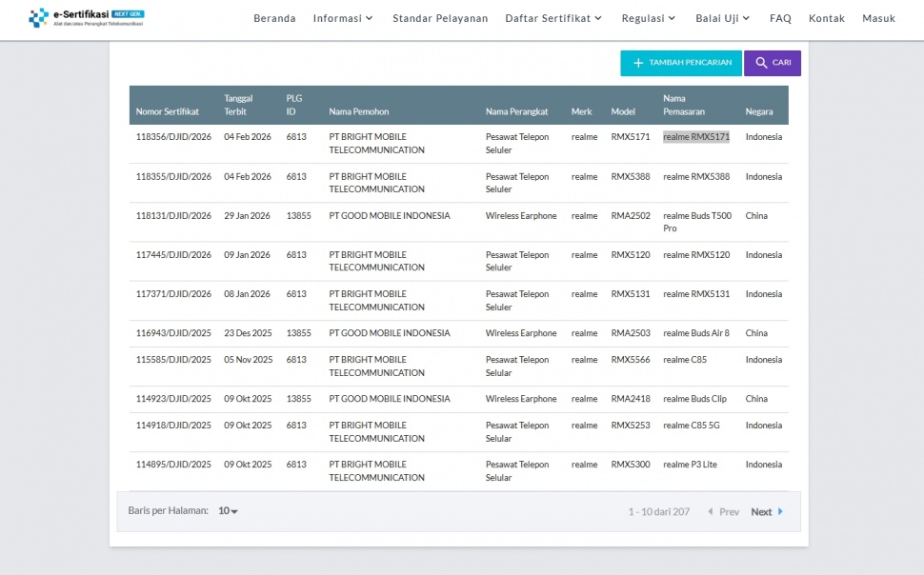Open the FAQ page
The height and width of the screenshot is (575, 924).
tap(780, 18)
